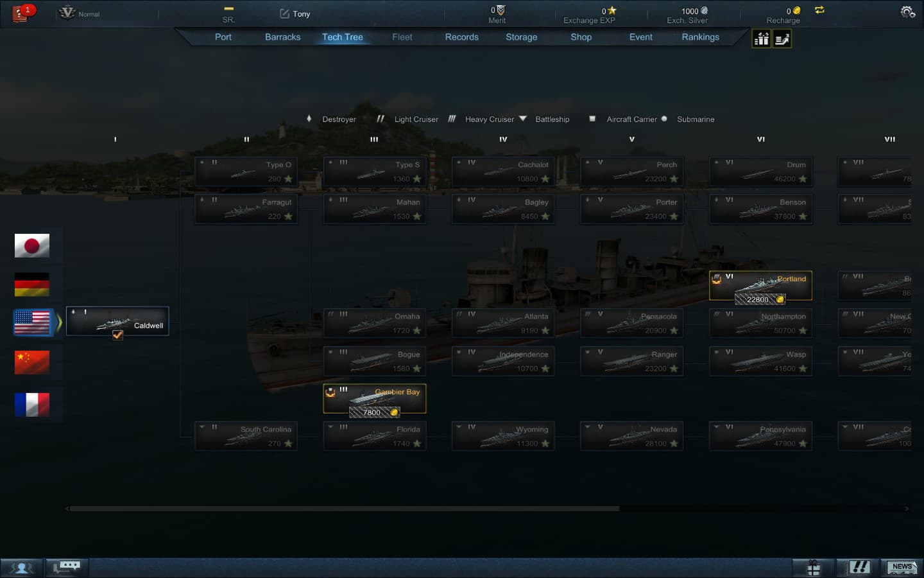Image resolution: width=924 pixels, height=578 pixels.
Task: Open the Heavy Cruiser dropdown arrow
Action: (523, 118)
